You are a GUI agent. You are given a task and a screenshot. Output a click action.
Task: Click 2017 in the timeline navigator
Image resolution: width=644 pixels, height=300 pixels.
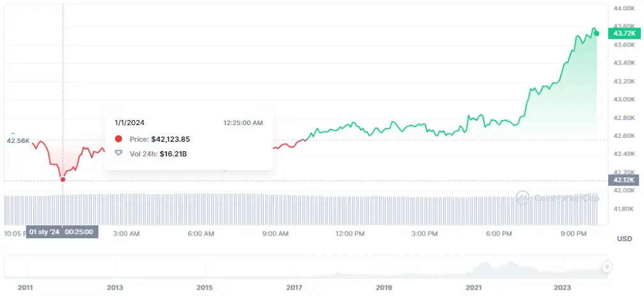pos(294,289)
